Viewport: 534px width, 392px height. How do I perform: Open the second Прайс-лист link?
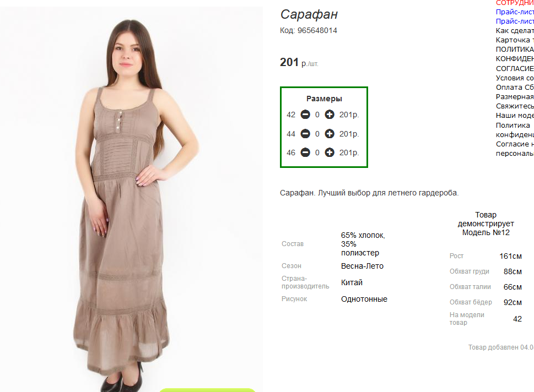[x=515, y=21]
